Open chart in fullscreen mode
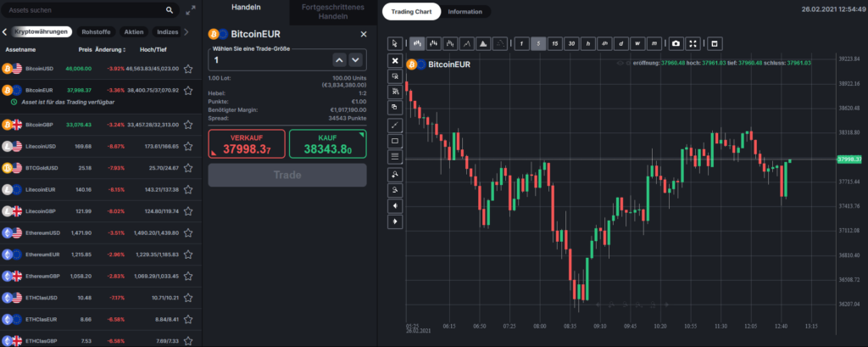This screenshot has width=868, height=347. click(692, 43)
